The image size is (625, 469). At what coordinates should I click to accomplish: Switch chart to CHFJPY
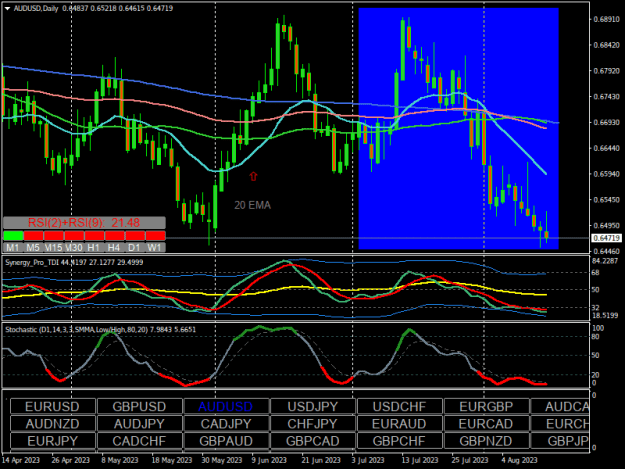(313, 424)
